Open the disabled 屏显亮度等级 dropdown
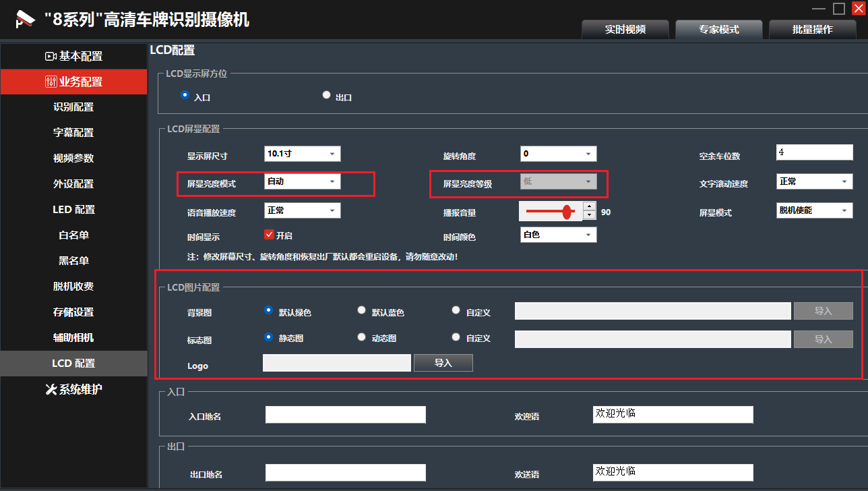868x491 pixels. click(x=559, y=181)
